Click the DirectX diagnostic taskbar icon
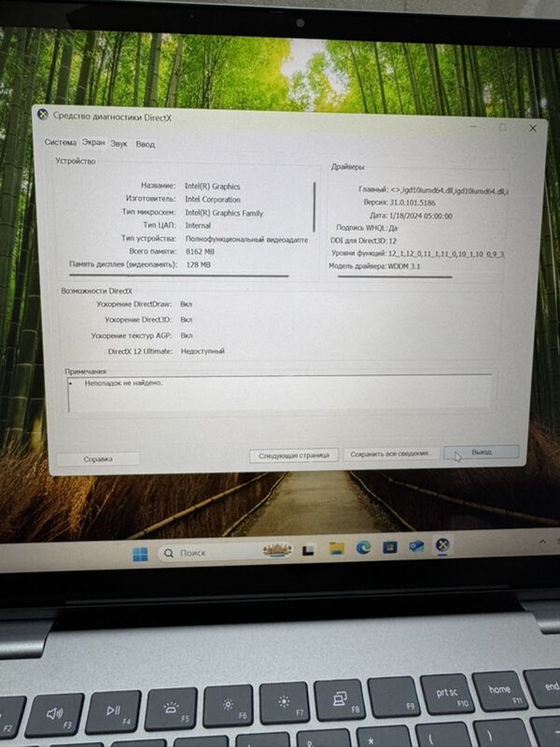Viewport: 560px width, 747px height. (442, 545)
